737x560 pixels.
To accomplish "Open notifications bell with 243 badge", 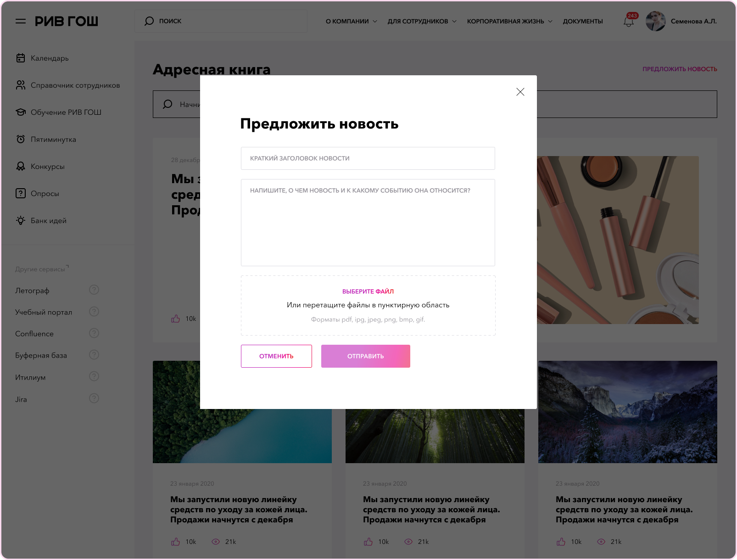I will click(629, 21).
